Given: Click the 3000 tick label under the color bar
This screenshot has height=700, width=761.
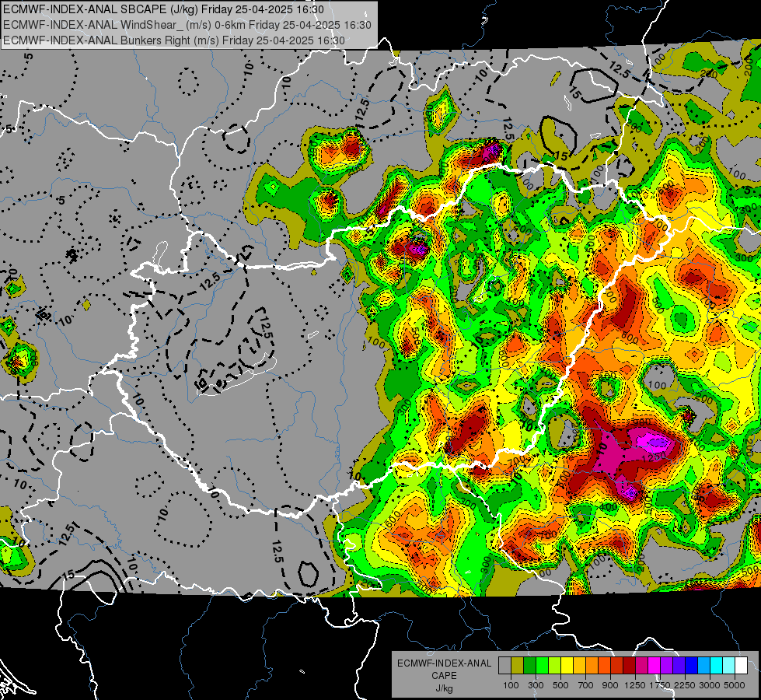Looking at the screenshot, I should tap(710, 685).
